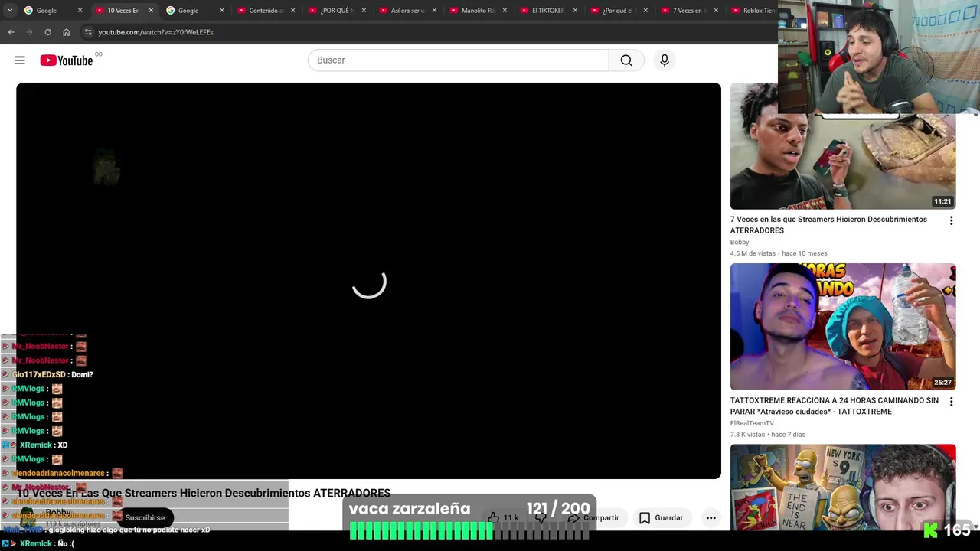Viewport: 980px width, 551px height.
Task: Switch to the 'Manolito' tab
Action: pos(478,11)
